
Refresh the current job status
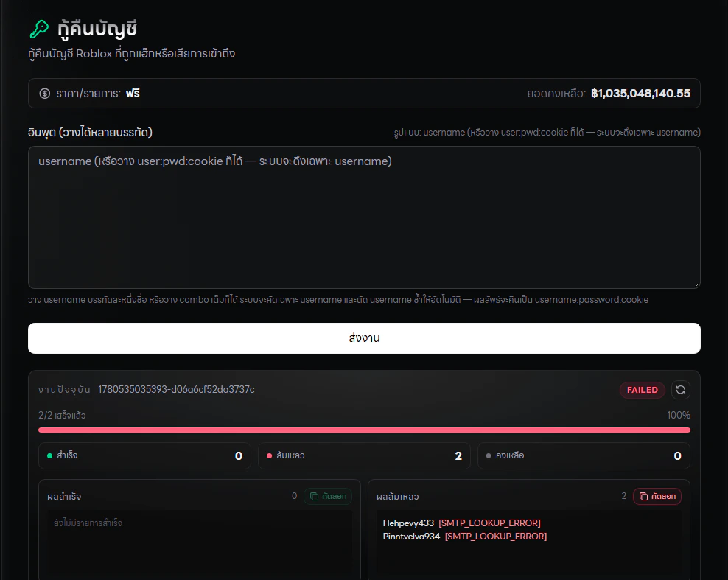click(680, 390)
